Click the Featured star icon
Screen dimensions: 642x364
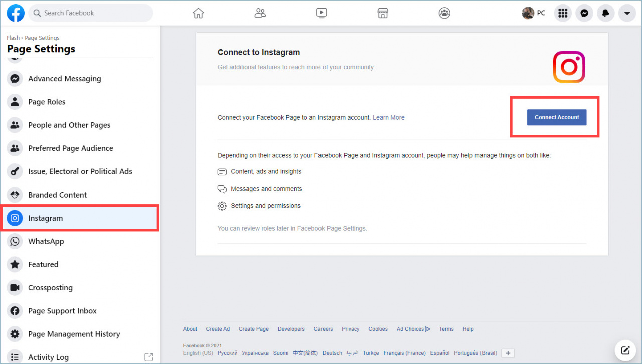[15, 264]
